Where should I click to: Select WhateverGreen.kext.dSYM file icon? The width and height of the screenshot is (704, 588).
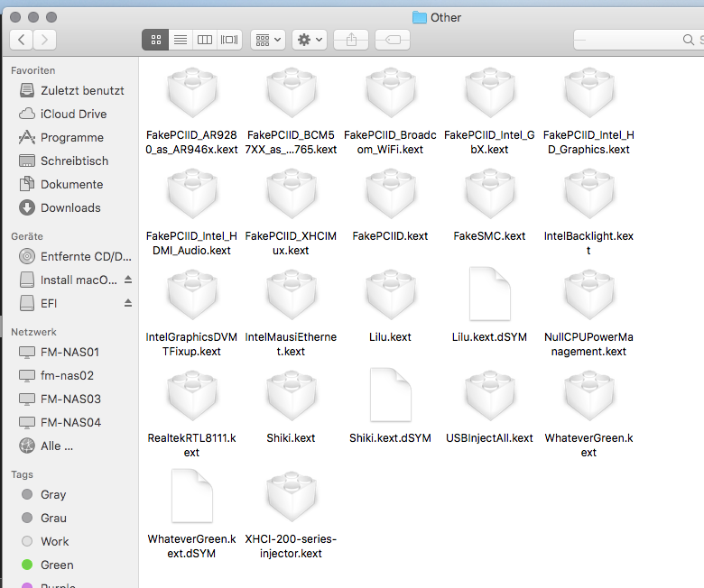pyautogui.click(x=192, y=496)
